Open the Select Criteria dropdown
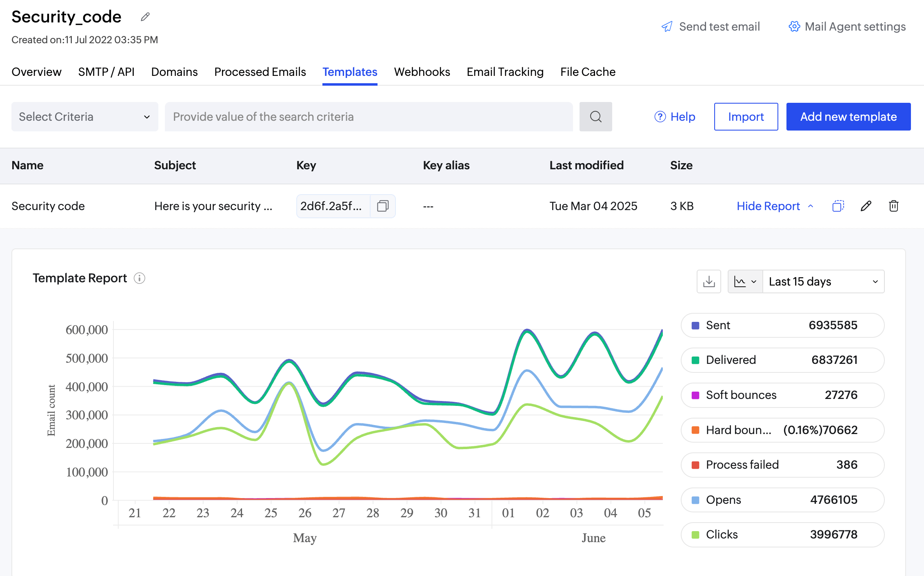 [x=84, y=117]
